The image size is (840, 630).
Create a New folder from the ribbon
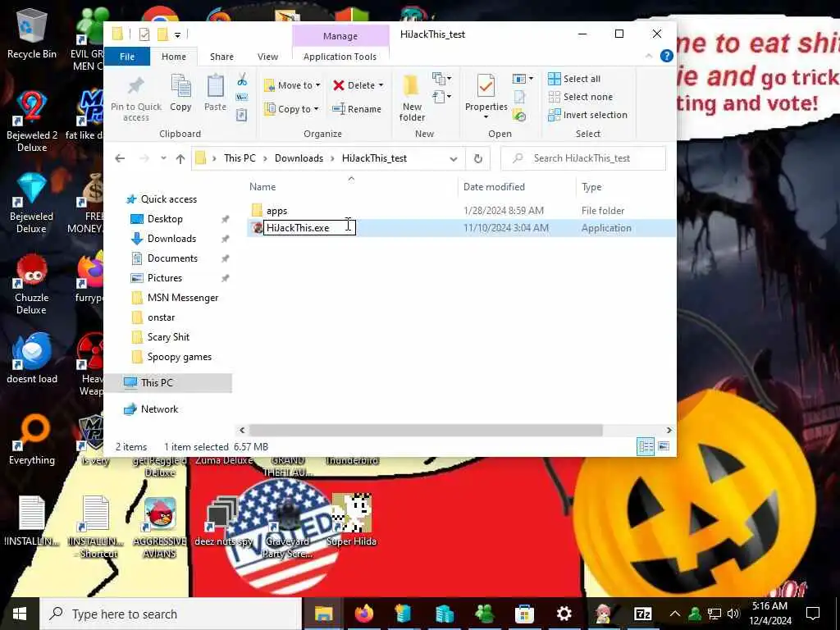click(x=412, y=98)
